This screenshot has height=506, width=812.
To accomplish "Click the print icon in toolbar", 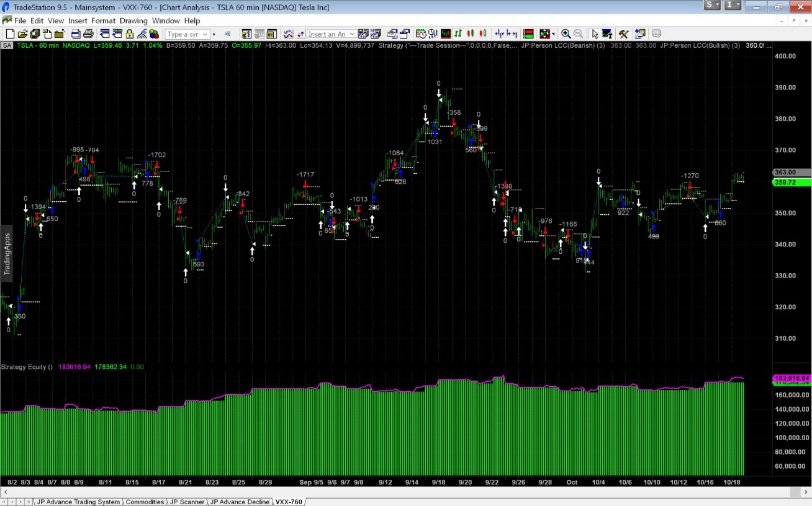I will [88, 34].
